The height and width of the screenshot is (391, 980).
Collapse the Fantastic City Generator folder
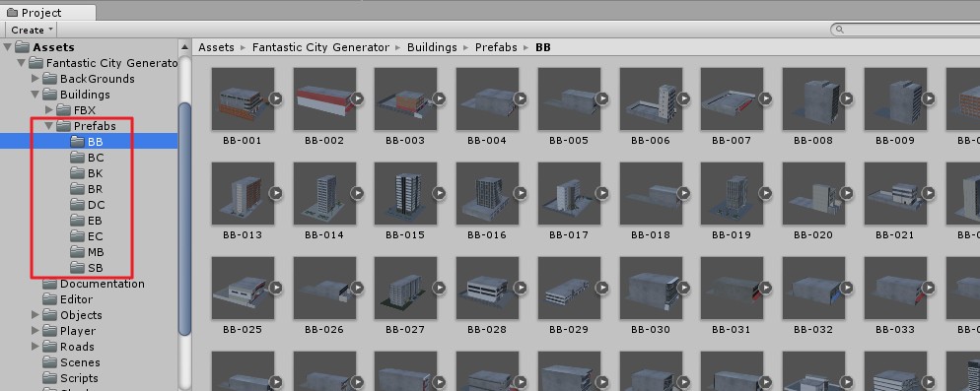22,63
